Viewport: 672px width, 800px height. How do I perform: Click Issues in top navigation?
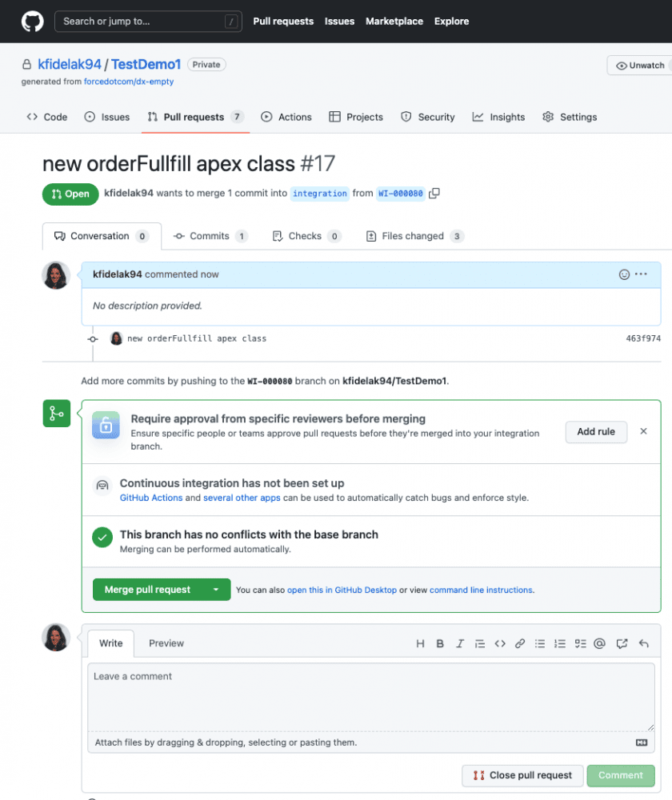pos(339,22)
